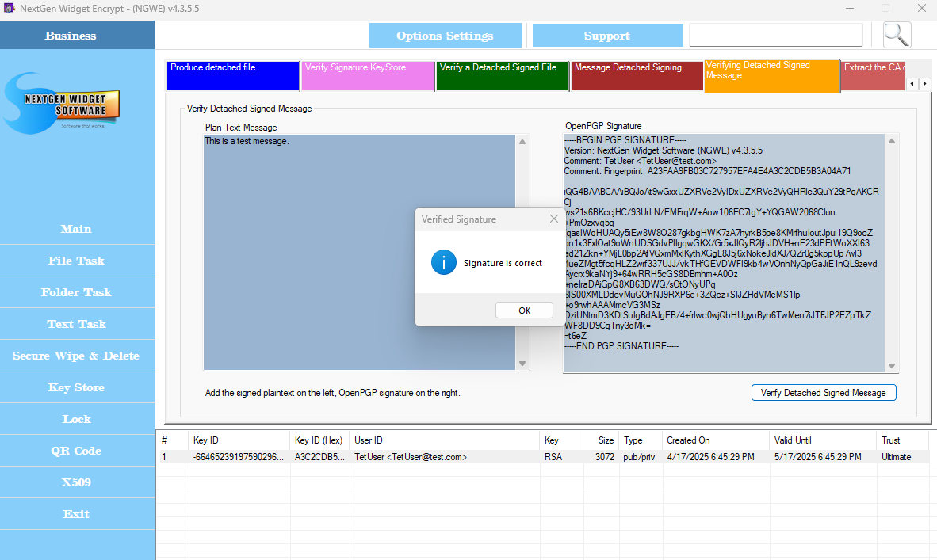Click the search input field
This screenshot has height=560, width=937.
coord(775,35)
